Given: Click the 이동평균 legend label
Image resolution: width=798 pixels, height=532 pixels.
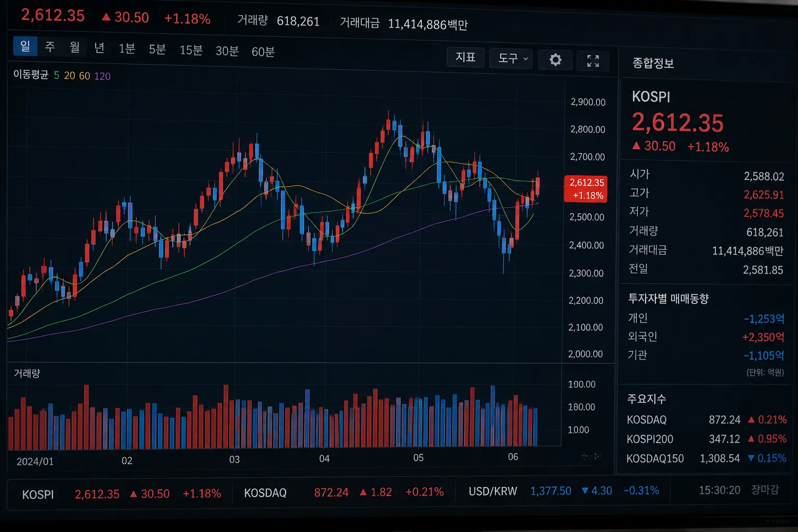Looking at the screenshot, I should pos(31,75).
